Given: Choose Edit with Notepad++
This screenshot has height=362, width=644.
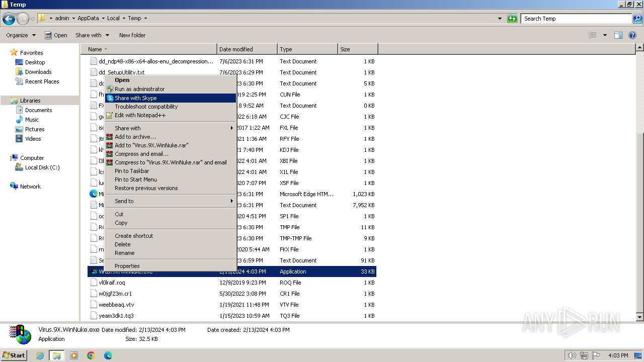Looking at the screenshot, I should 170,115.
